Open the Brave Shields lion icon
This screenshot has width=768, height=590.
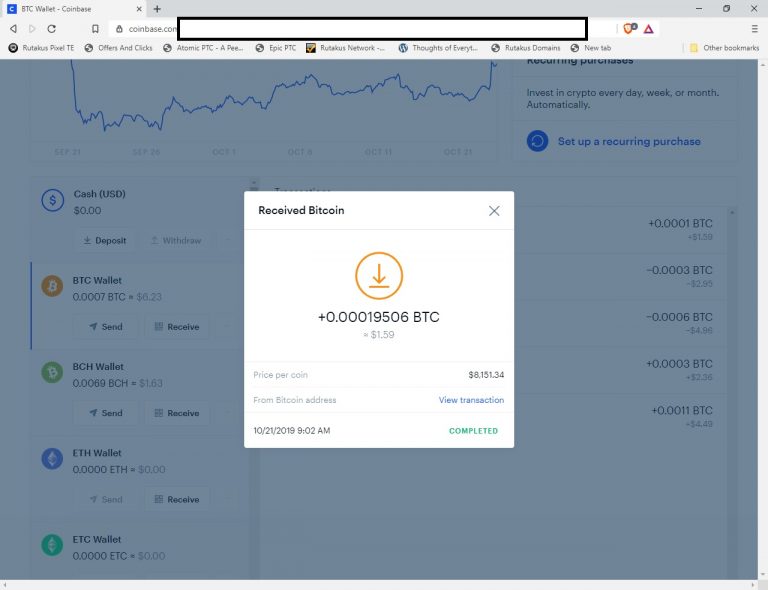click(629, 28)
